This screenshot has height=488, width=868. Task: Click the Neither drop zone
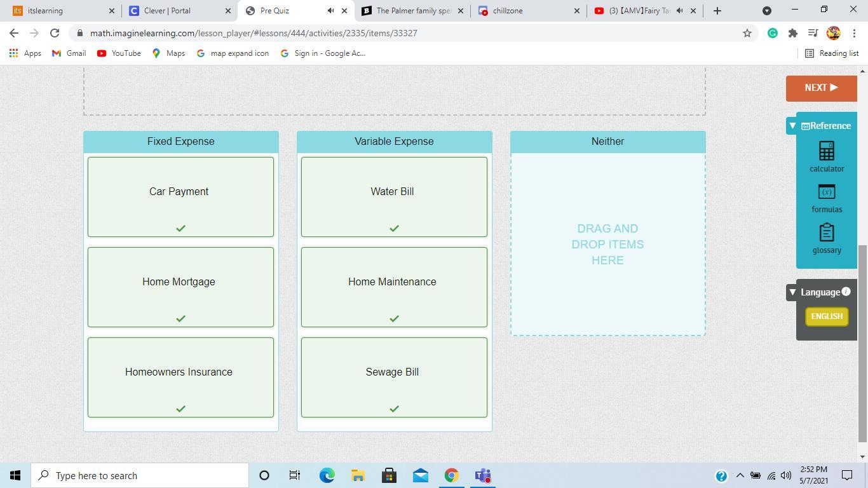point(607,244)
